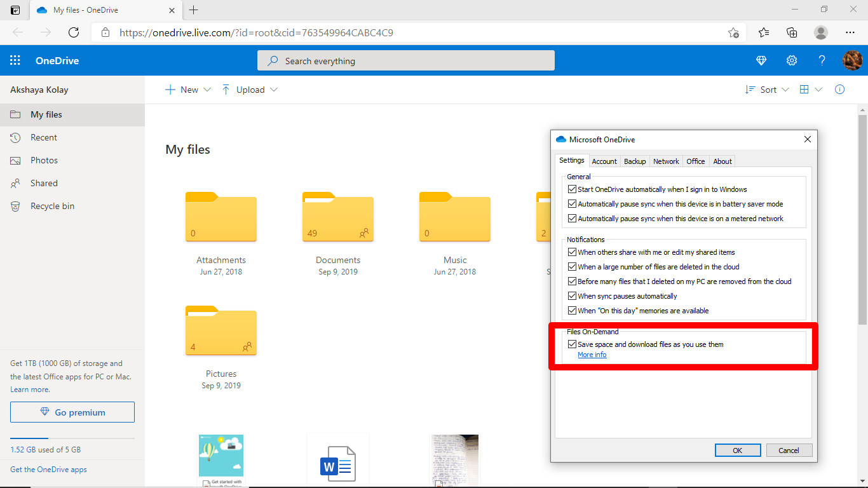Open browser Collections icon
Viewport: 868px width, 488px height.
tap(792, 32)
